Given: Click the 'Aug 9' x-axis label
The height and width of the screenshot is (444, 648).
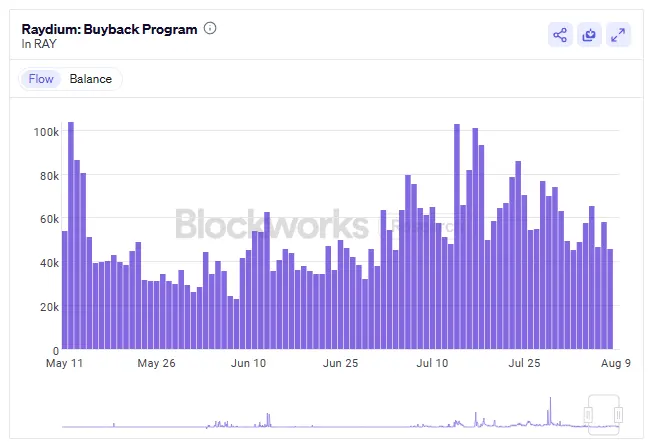Looking at the screenshot, I should click(x=616, y=363).
